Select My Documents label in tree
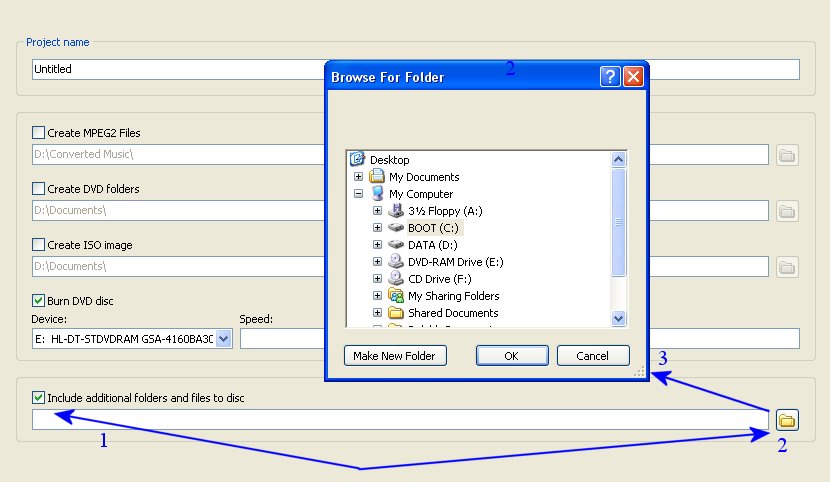Screen dimensions: 830x482 click(424, 177)
